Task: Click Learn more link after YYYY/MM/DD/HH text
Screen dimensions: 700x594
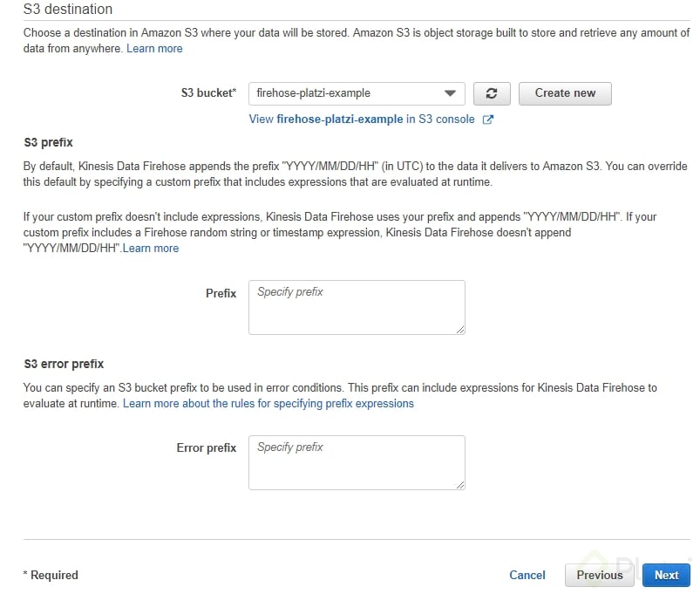Action: 151,249
